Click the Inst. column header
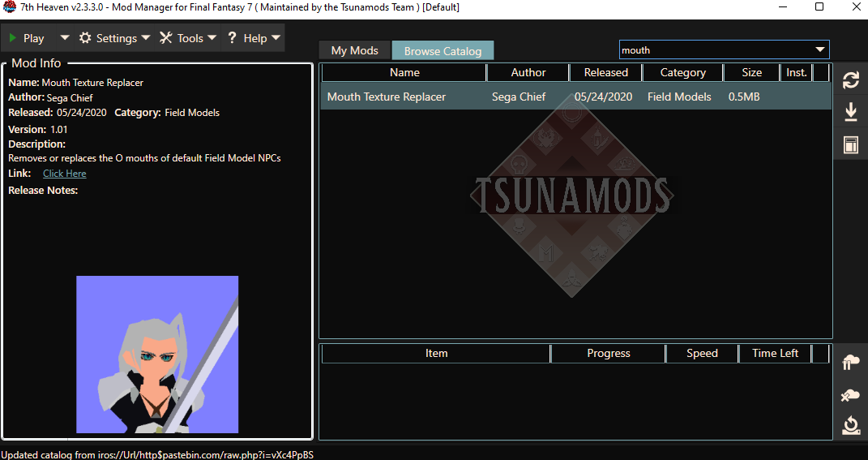This screenshot has height=460, width=868. (x=797, y=72)
